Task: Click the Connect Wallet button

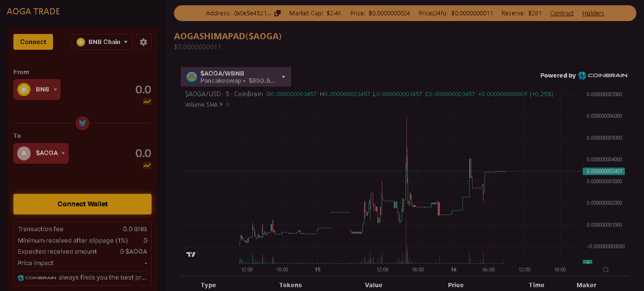Action: tap(83, 204)
